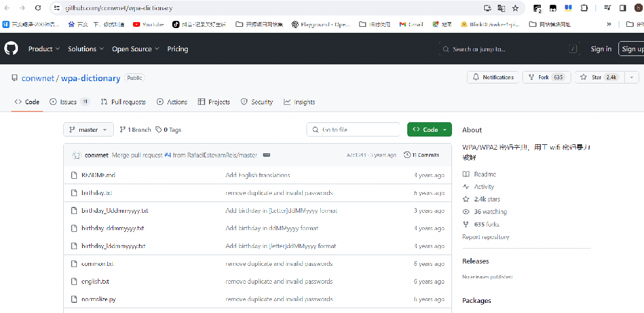Open birthday_ddmmyyyy.txt file
The width and height of the screenshot is (644, 313).
pyautogui.click(x=113, y=228)
